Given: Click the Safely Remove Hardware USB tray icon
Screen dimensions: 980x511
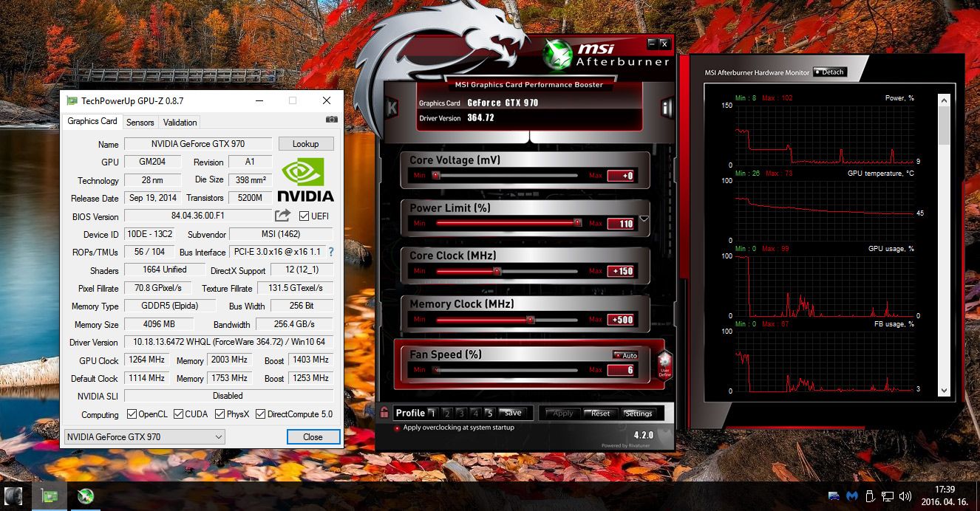Looking at the screenshot, I should [870, 495].
